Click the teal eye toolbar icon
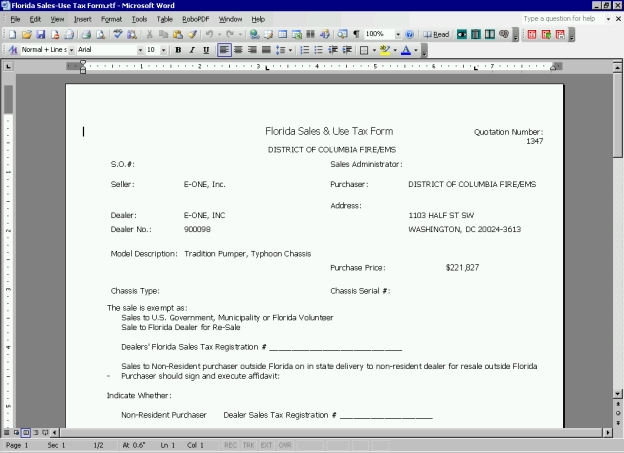This screenshot has height=453, width=624. pos(462,35)
